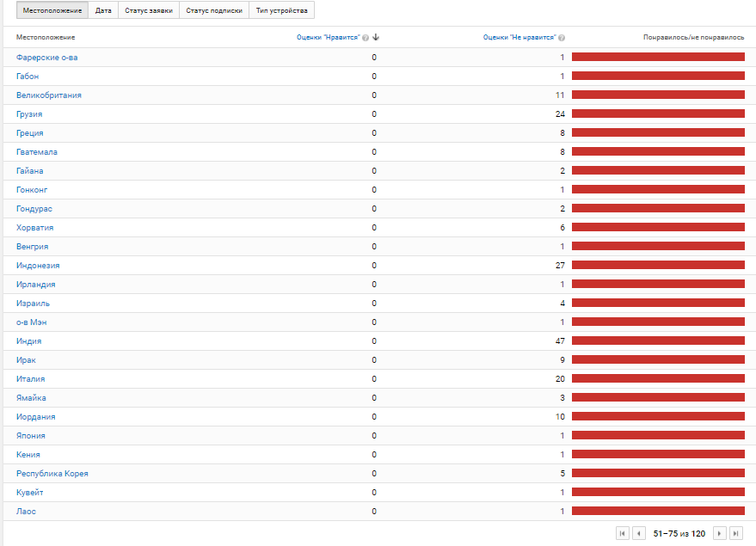Go to next page of results
756x546 pixels.
720,533
